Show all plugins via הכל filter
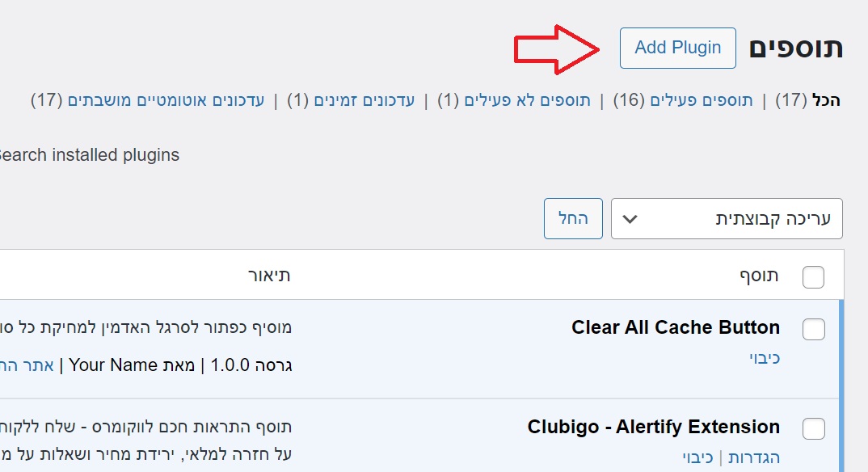Image resolution: width=868 pixels, height=472 pixels. 826,100
